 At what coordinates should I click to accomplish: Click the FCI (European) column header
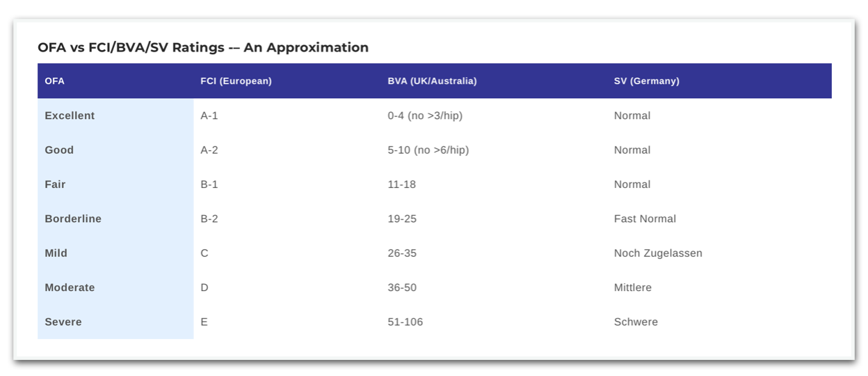click(x=236, y=81)
